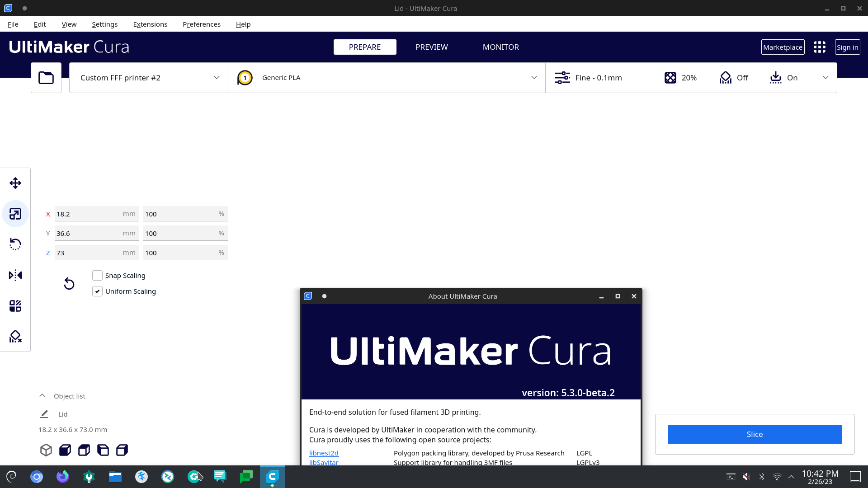Switch camera to front view cube icon
Screen dimensions: 868x488
65,450
